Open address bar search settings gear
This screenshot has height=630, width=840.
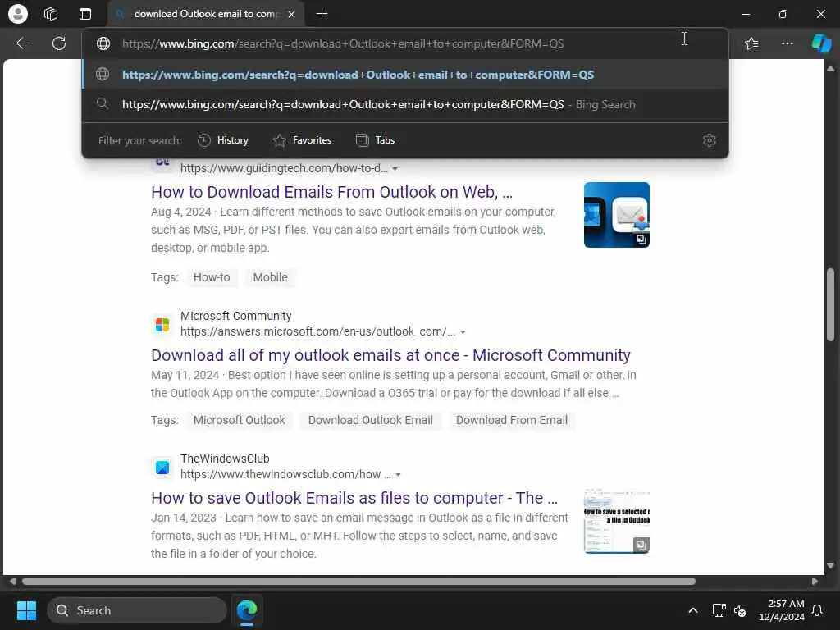click(x=710, y=140)
